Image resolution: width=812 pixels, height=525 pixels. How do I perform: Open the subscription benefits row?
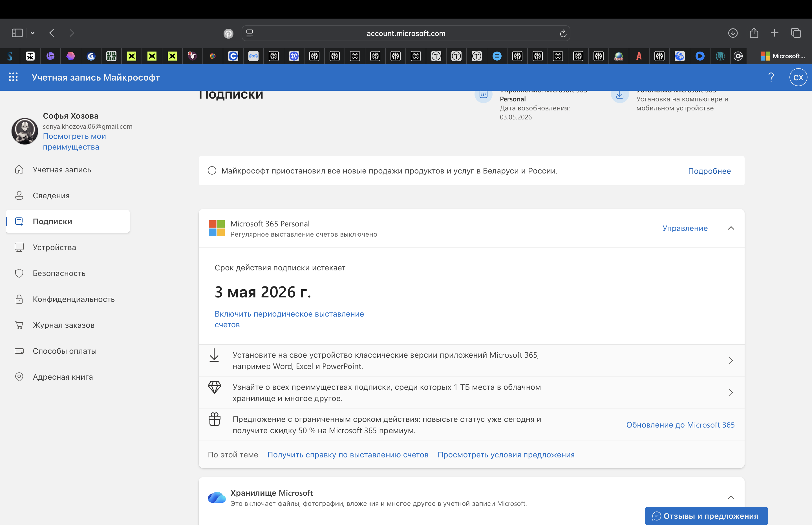pyautogui.click(x=731, y=392)
